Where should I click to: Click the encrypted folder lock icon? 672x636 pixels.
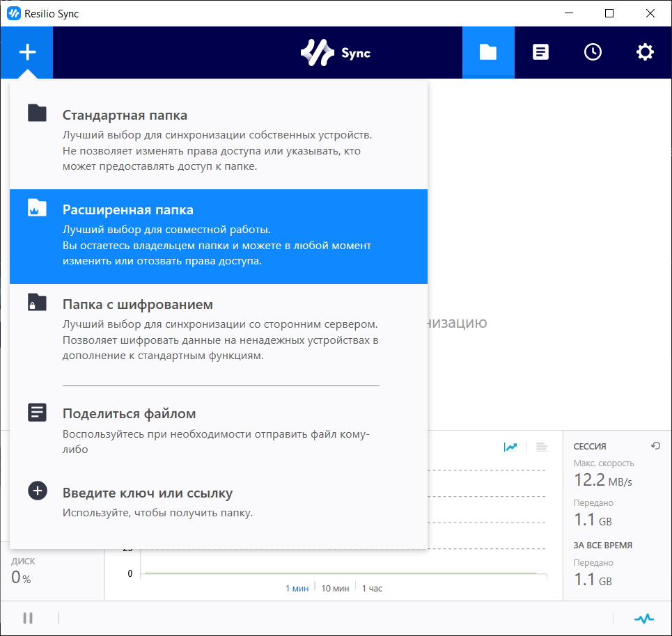[37, 303]
